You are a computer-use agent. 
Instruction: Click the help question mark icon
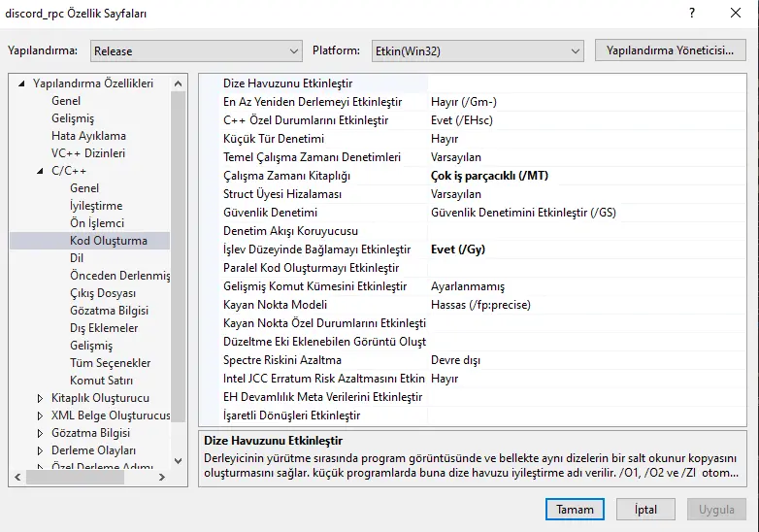691,15
